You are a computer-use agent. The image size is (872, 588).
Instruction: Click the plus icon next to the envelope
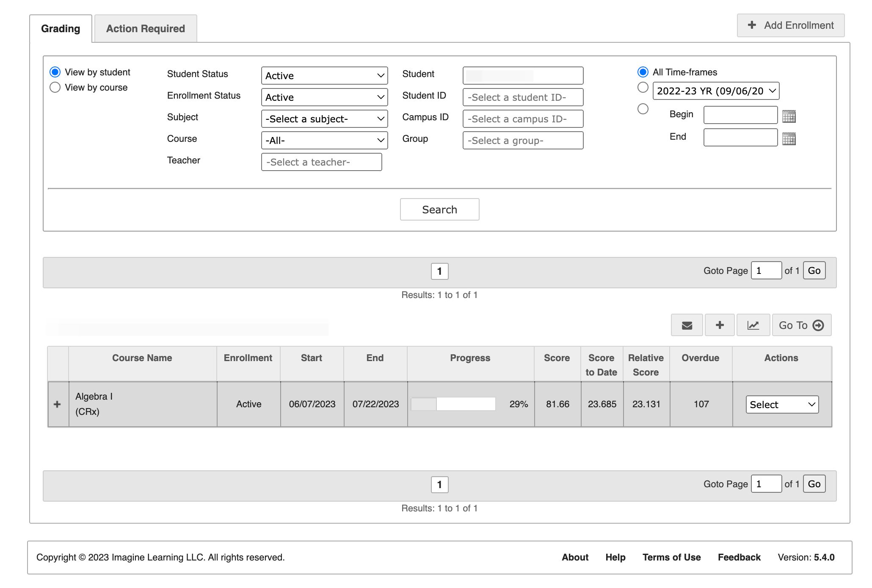pyautogui.click(x=720, y=325)
